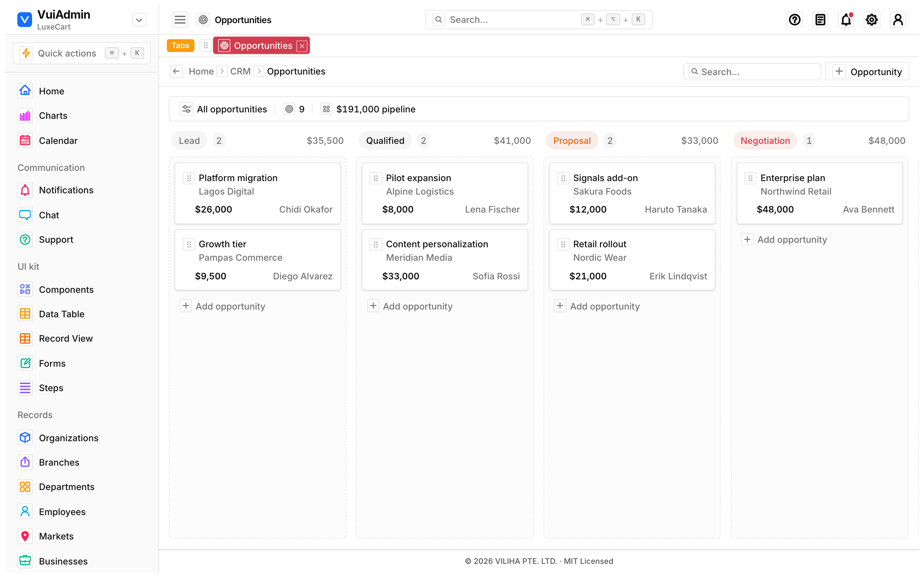The image size is (924, 578).
Task: Open Quick actions
Action: pyautogui.click(x=82, y=53)
